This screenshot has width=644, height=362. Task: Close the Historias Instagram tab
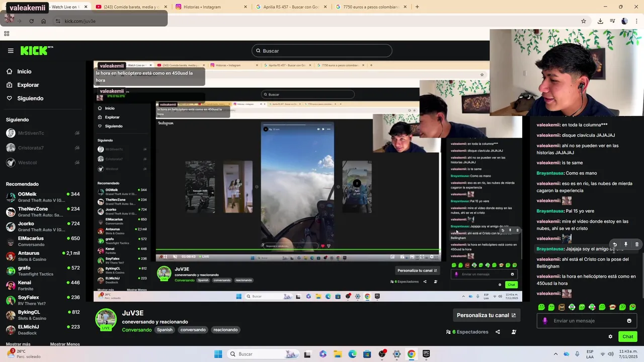[246, 7]
